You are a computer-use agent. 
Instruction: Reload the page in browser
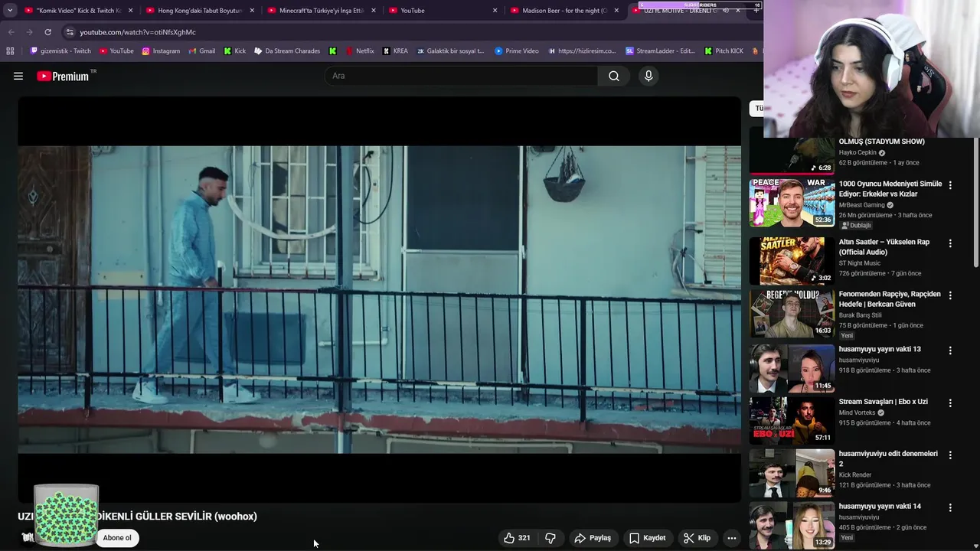coord(47,32)
